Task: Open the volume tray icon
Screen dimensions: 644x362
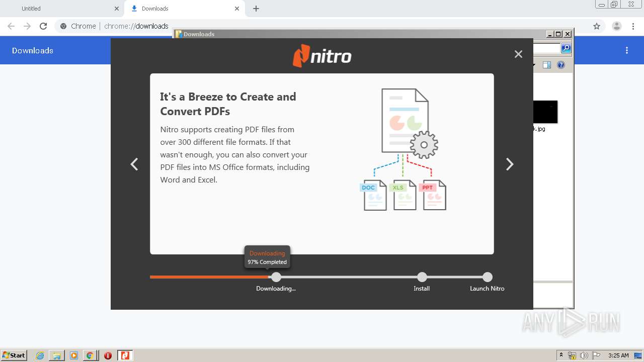Action: (x=584, y=355)
